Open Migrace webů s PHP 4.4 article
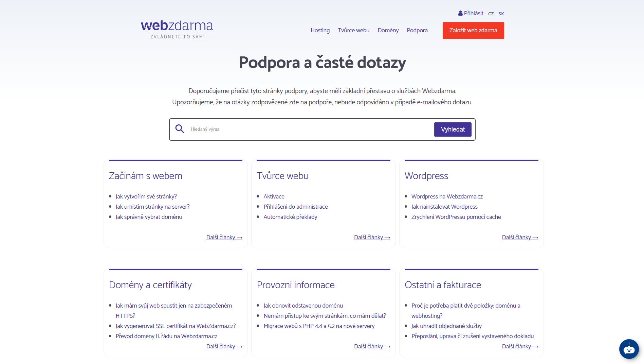This screenshot has width=644, height=364. coord(319,326)
